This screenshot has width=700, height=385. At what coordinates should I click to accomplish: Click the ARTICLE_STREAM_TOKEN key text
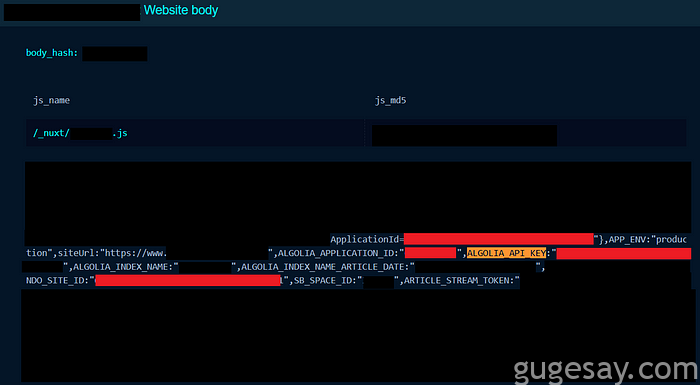point(459,281)
